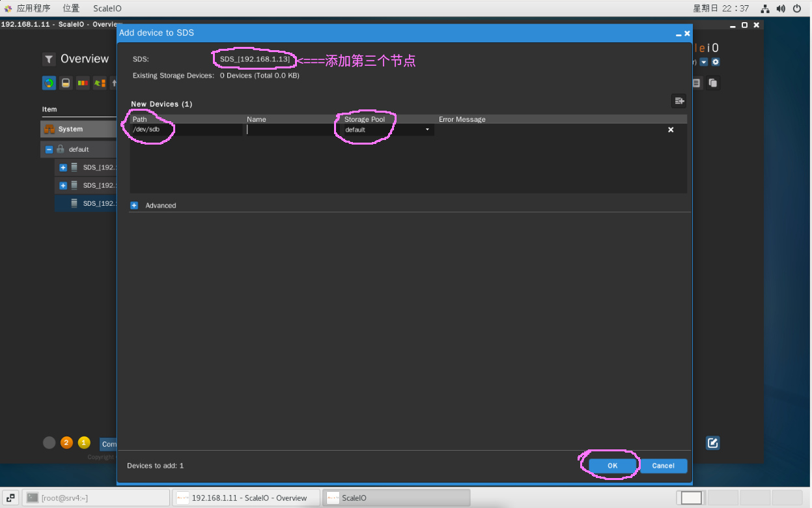Minimize the Add device to SDS dialog
The image size is (812, 508).
(679, 34)
